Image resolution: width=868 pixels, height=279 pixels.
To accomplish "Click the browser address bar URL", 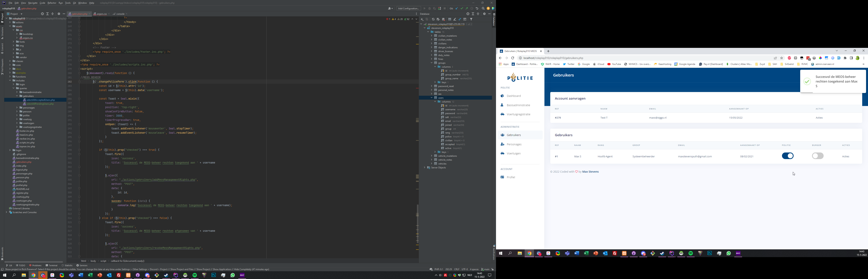I will 553,58.
